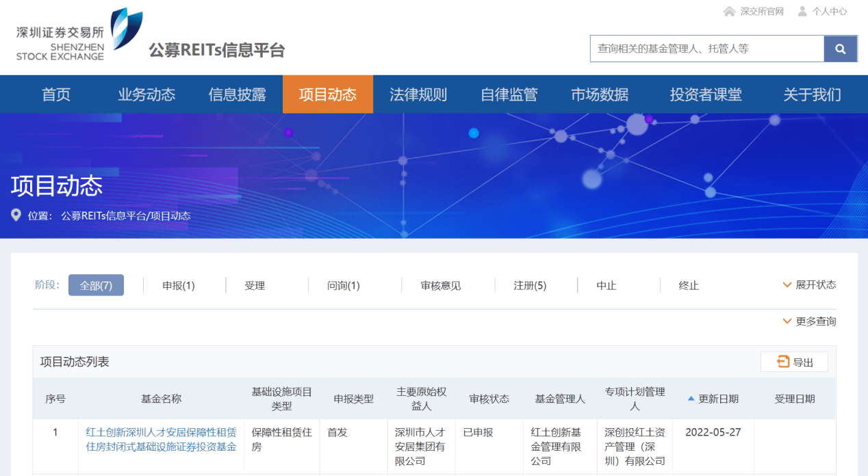Viewport: 868px width, 476px height.
Task: Open 投资者课堂 in navigation bar
Action: click(706, 94)
